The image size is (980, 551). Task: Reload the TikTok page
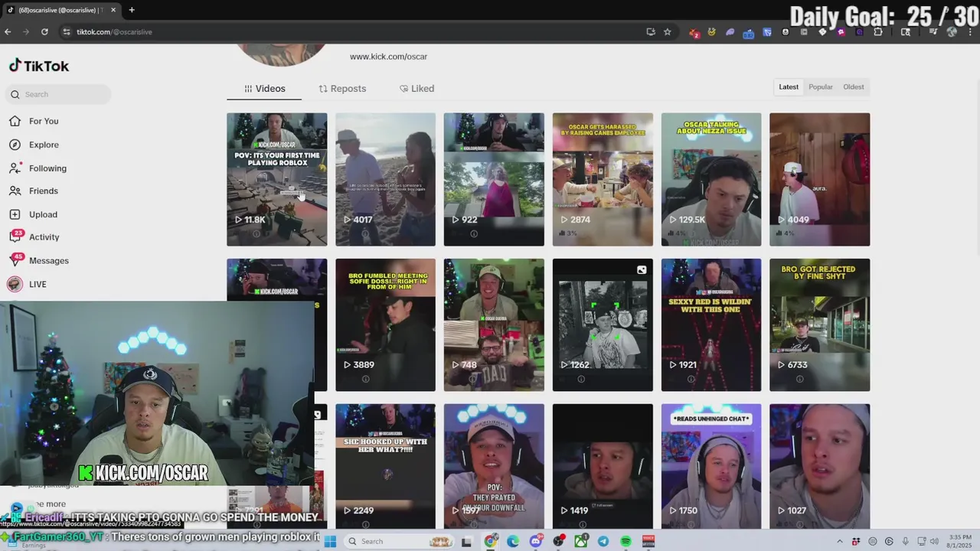44,31
